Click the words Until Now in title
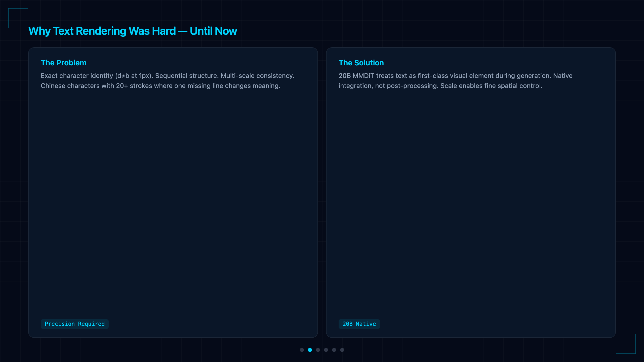This screenshot has width=644, height=362. coord(213,31)
